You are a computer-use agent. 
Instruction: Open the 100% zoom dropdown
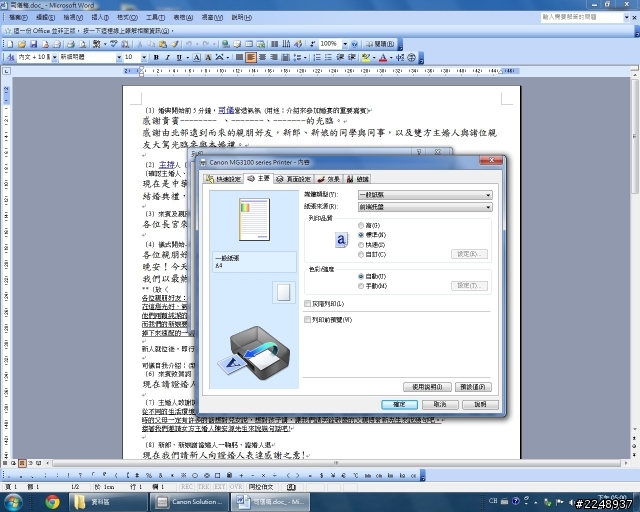(x=345, y=44)
